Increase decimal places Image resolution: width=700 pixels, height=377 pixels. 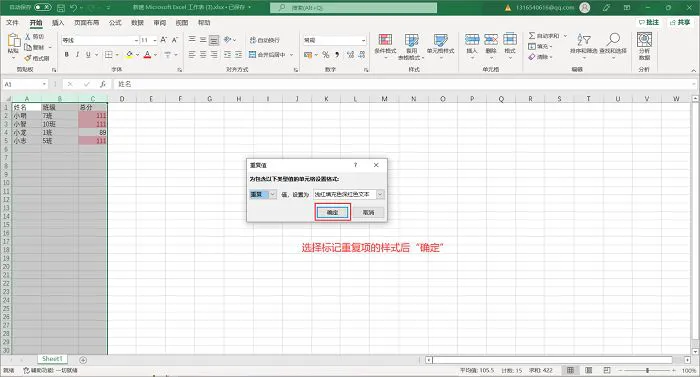[350, 54]
